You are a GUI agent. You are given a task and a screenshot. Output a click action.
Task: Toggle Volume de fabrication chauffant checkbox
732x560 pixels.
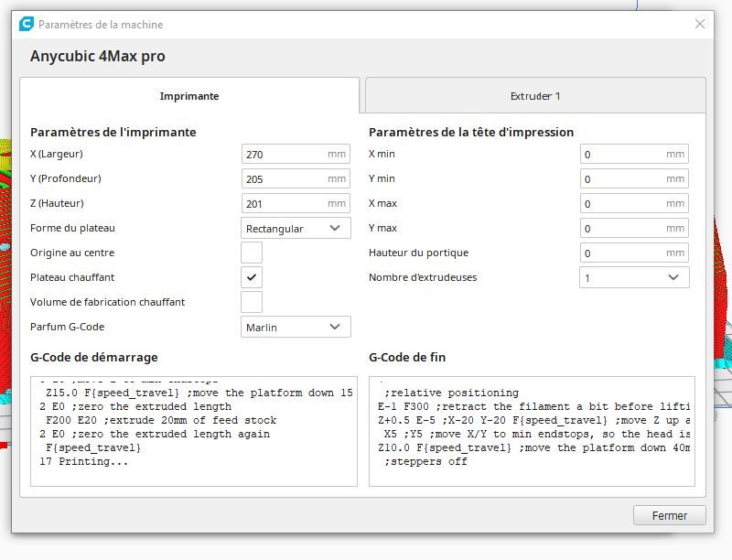[252, 302]
